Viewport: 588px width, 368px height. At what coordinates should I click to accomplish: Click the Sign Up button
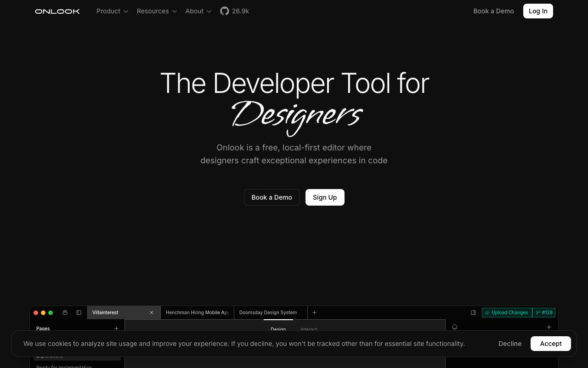point(325,197)
